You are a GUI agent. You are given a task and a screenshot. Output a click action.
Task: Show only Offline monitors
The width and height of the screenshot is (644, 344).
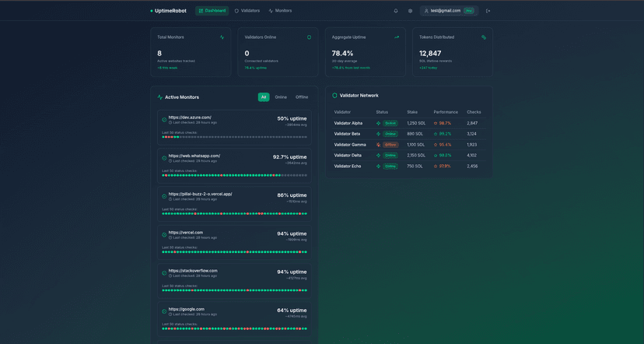coord(302,97)
